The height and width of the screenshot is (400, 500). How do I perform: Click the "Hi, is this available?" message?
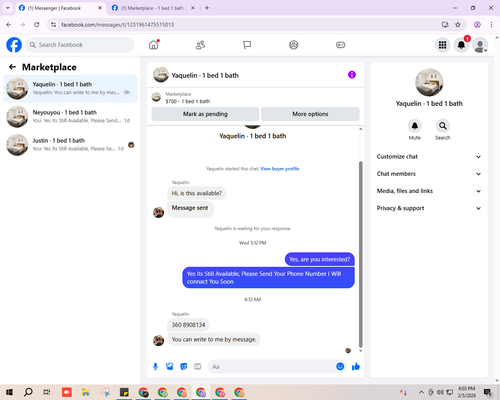197,193
